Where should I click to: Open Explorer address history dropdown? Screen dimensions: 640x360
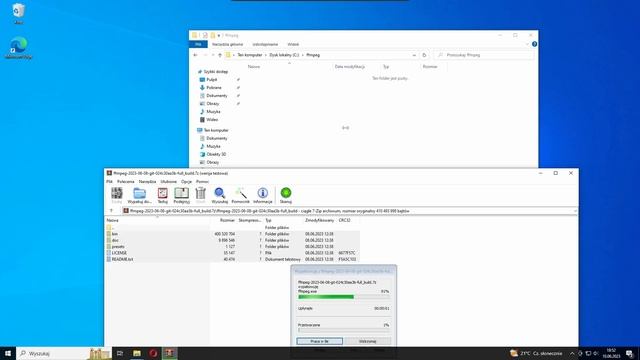pyautogui.click(x=414, y=55)
